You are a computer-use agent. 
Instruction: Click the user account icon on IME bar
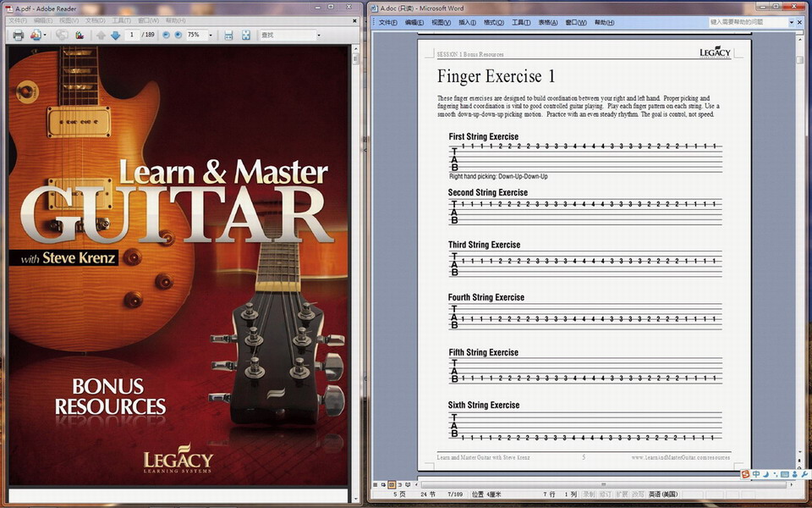(794, 474)
